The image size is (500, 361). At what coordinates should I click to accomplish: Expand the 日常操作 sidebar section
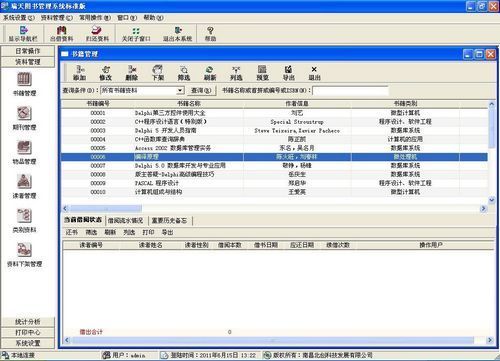tap(28, 51)
